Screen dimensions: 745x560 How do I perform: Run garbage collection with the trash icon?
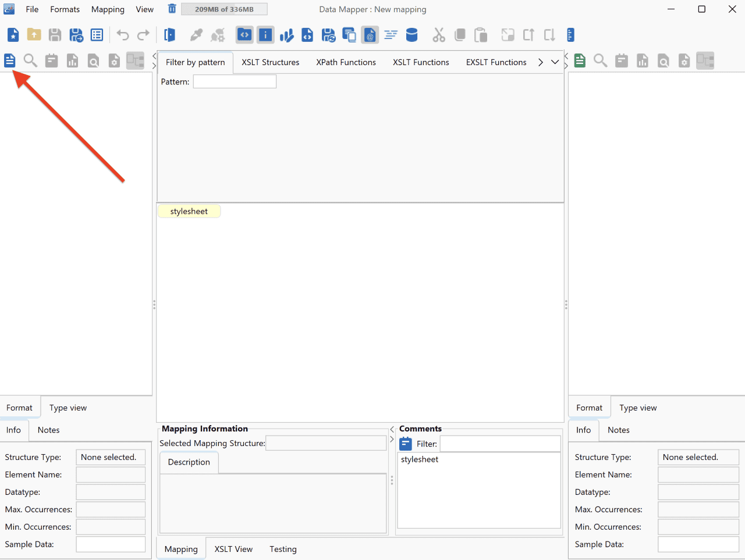(172, 9)
